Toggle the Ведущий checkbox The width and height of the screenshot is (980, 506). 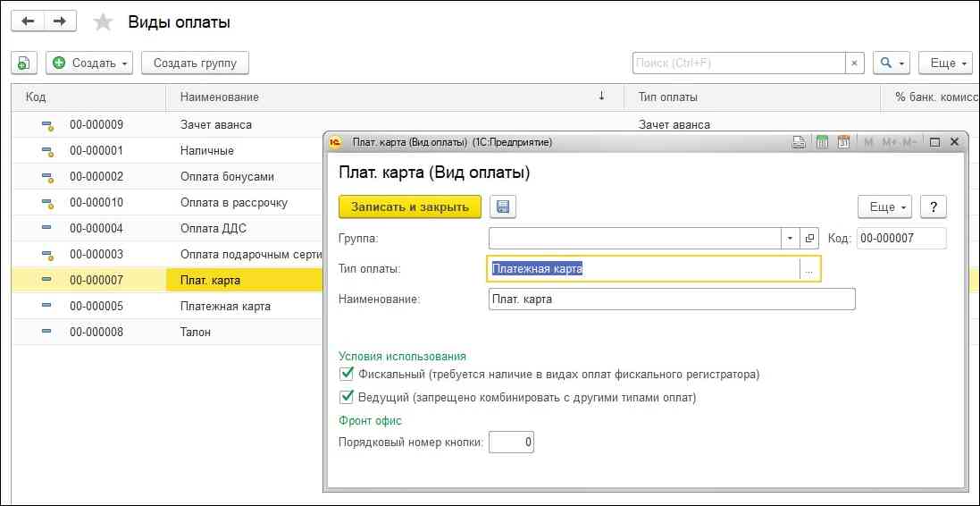coord(347,397)
